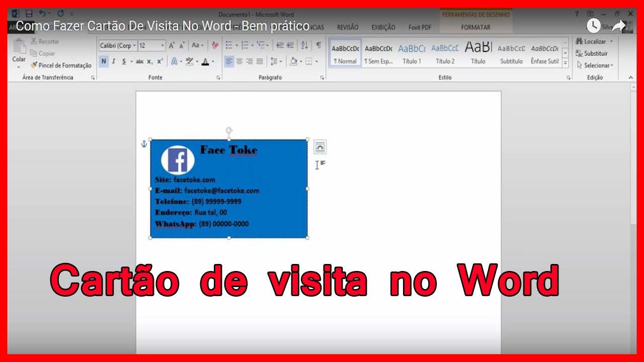Toggle bold with N button

coord(104,61)
